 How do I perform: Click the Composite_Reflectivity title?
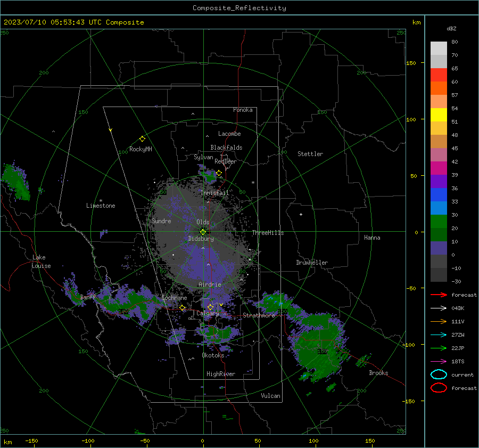240,8
